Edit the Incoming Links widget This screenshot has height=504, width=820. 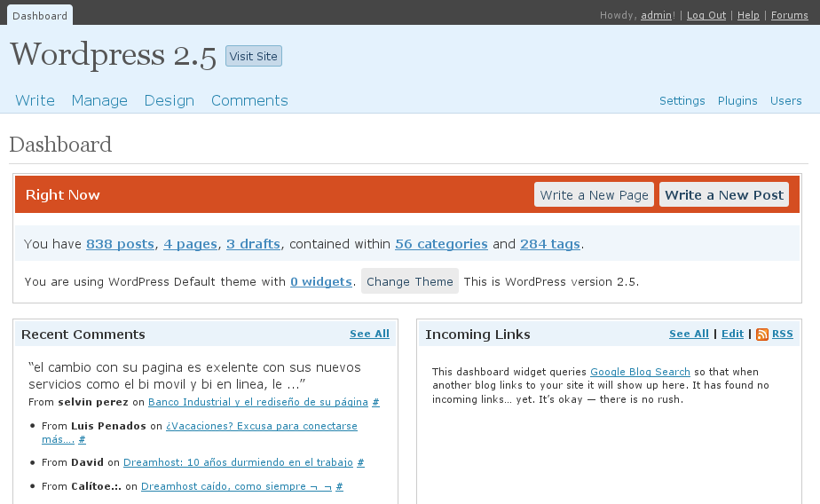point(733,334)
